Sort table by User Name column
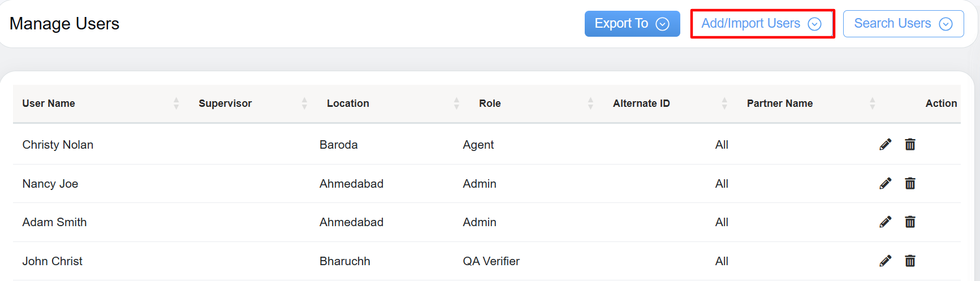The height and width of the screenshot is (281, 980). 176,103
